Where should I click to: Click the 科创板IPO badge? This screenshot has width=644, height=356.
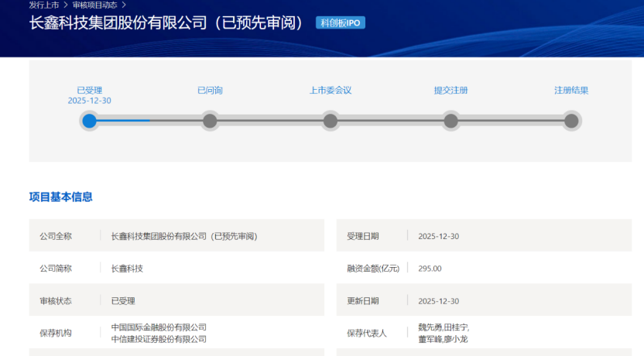pos(341,23)
